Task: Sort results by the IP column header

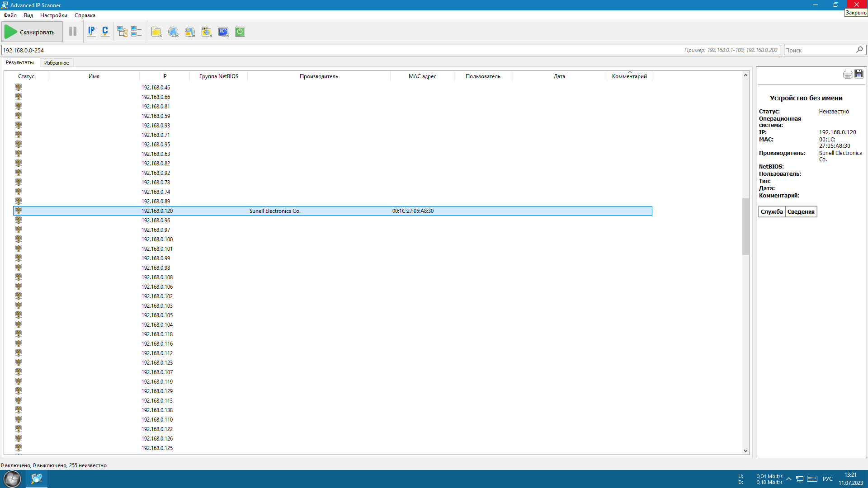Action: (164, 76)
